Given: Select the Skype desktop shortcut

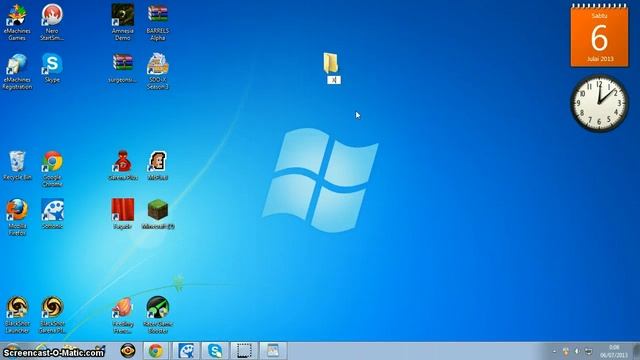Looking at the screenshot, I should [x=52, y=68].
